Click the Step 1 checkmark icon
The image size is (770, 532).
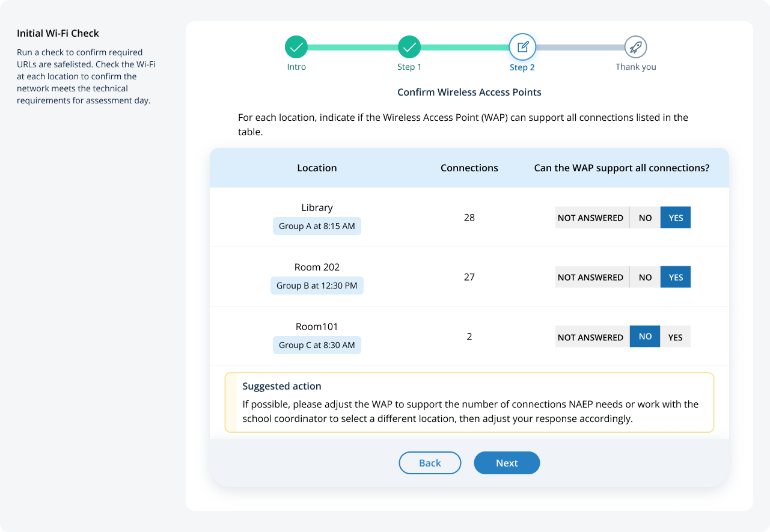click(409, 47)
